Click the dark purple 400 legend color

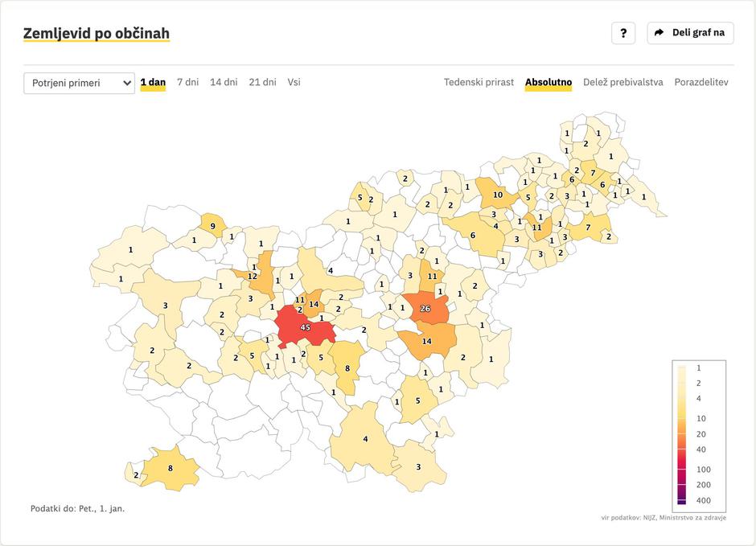pyautogui.click(x=680, y=501)
